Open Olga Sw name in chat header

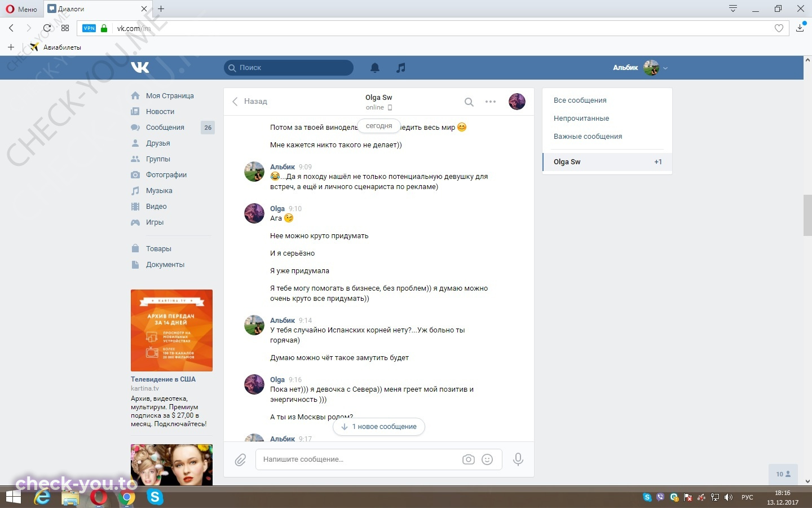point(378,98)
